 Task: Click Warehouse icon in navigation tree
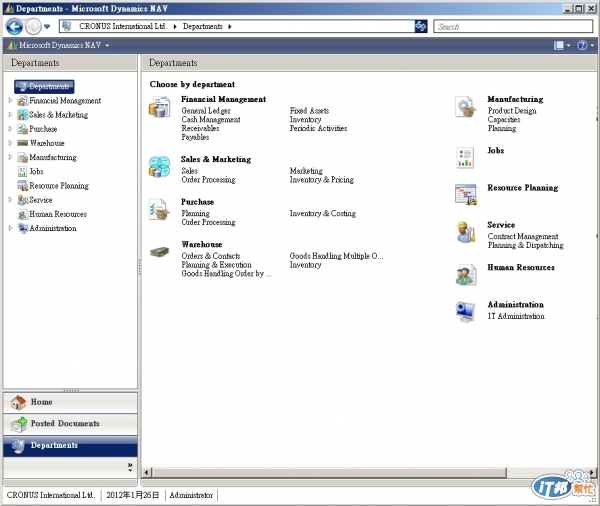(x=23, y=143)
